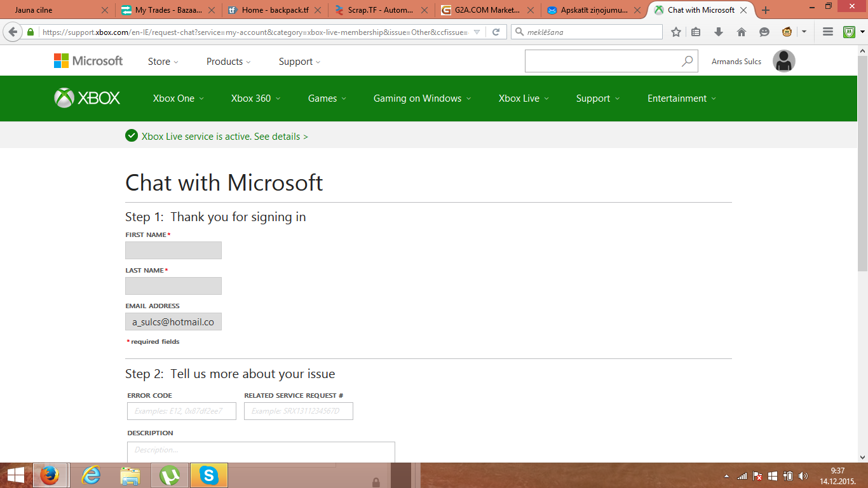This screenshot has width=868, height=488.
Task: Click the Firefox meklēšana search box
Action: [x=587, y=32]
